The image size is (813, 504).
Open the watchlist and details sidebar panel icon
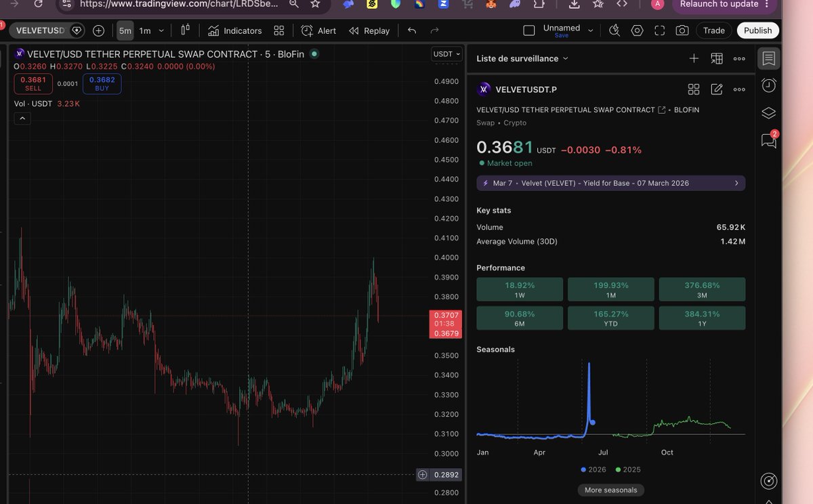click(768, 58)
